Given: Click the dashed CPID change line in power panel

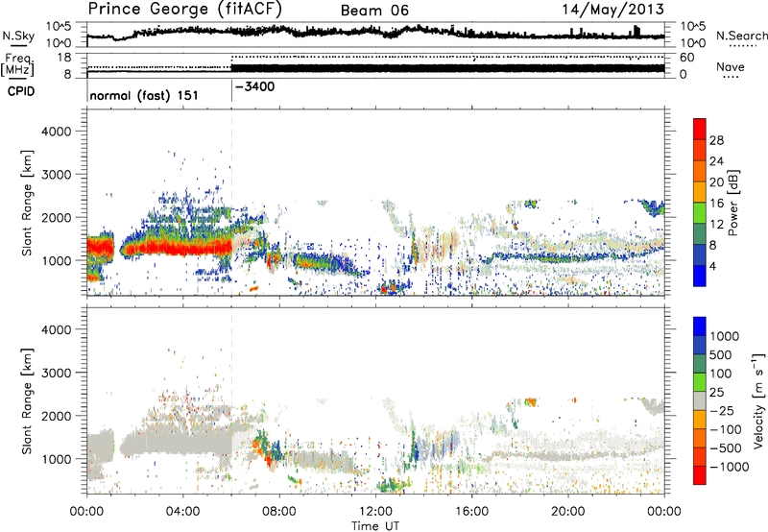Looking at the screenshot, I should pyautogui.click(x=231, y=203).
